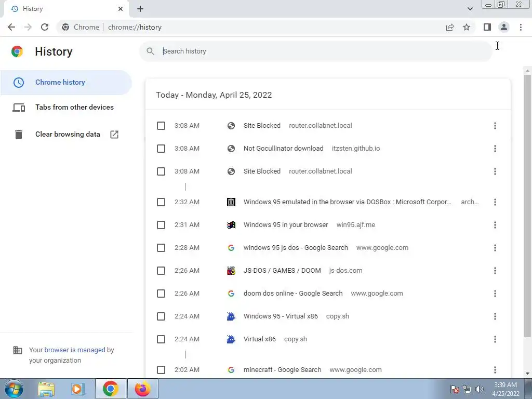Open Windows 95 - Virtual x86 link

pyautogui.click(x=281, y=316)
